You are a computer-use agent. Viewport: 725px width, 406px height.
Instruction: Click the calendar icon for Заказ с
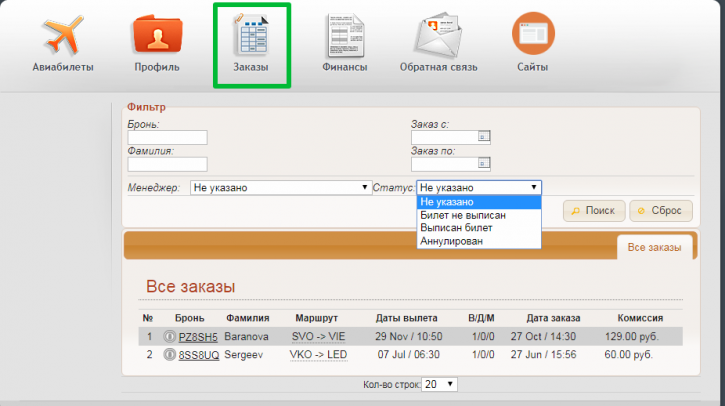tap(483, 137)
